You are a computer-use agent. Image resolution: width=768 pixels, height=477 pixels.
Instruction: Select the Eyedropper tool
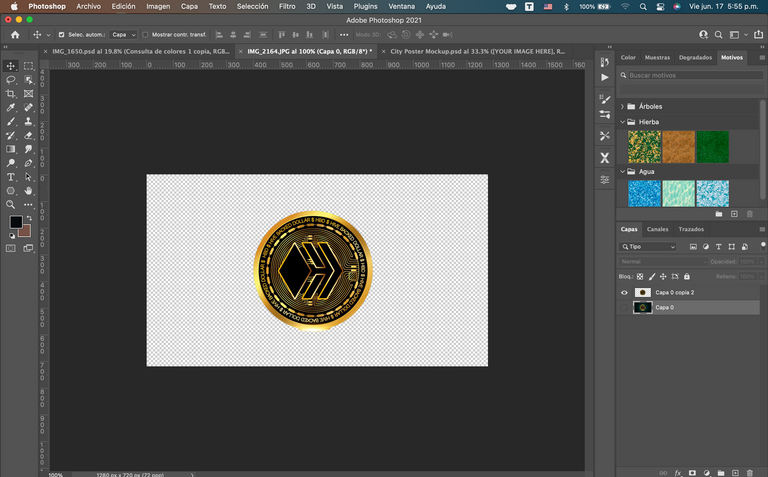(11, 107)
